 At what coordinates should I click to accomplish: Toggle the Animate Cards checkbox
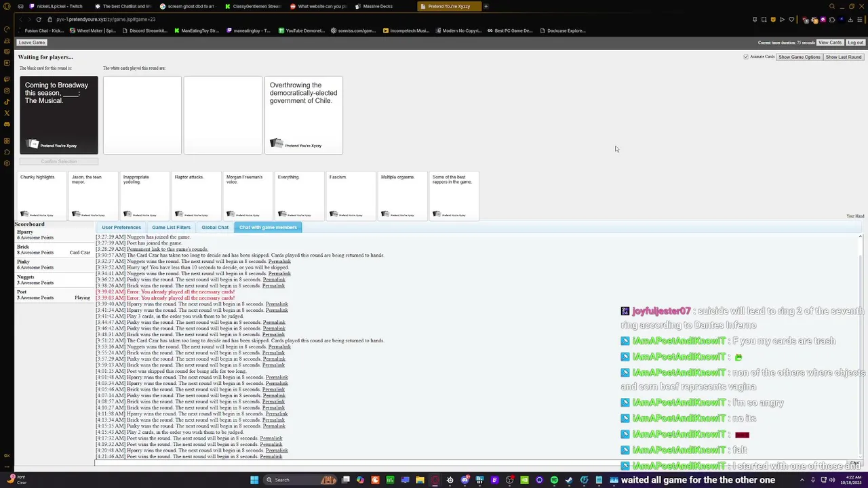point(746,57)
